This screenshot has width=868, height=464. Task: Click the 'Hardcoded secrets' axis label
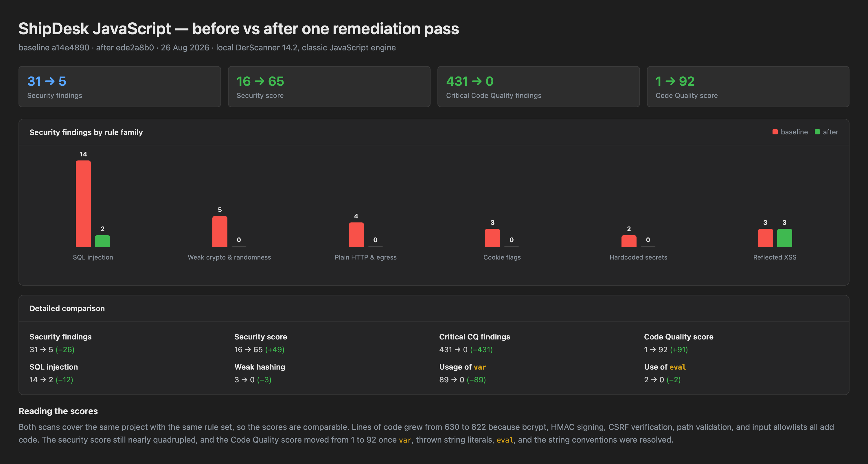coord(638,257)
